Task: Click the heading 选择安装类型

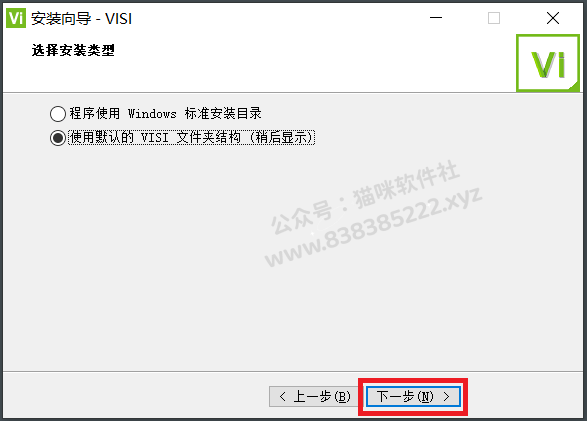Action: point(73,50)
